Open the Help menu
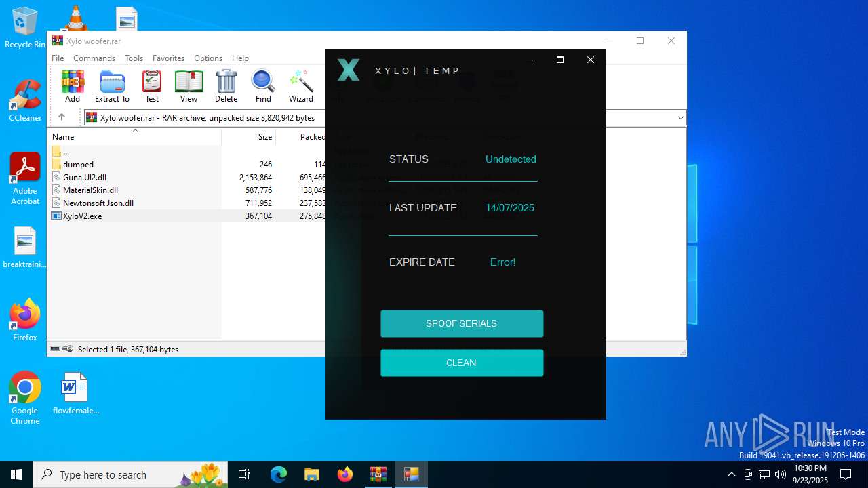 (240, 58)
